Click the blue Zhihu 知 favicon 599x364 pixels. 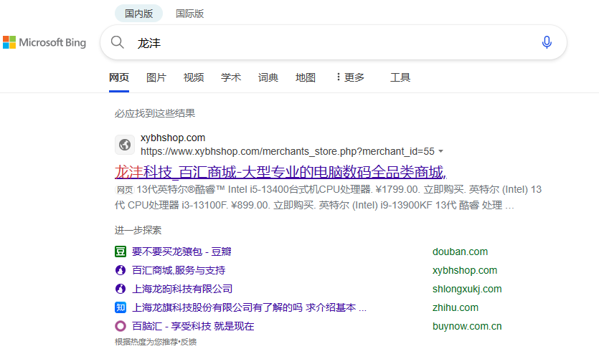(121, 307)
